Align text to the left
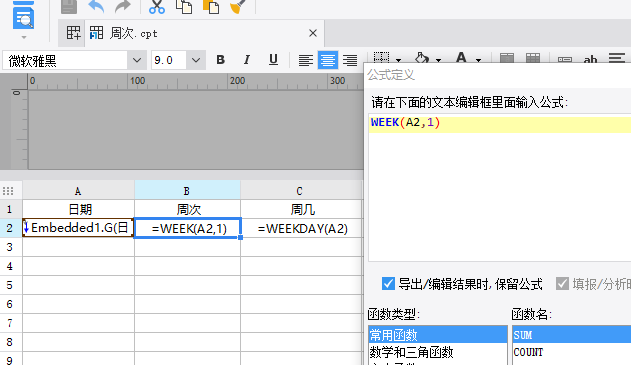The image size is (631, 365). [x=306, y=60]
